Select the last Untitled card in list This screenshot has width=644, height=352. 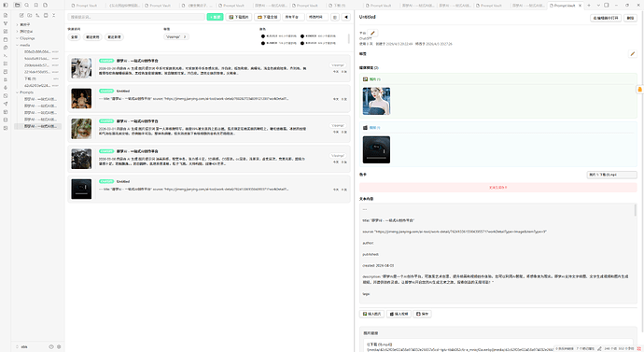(209, 189)
